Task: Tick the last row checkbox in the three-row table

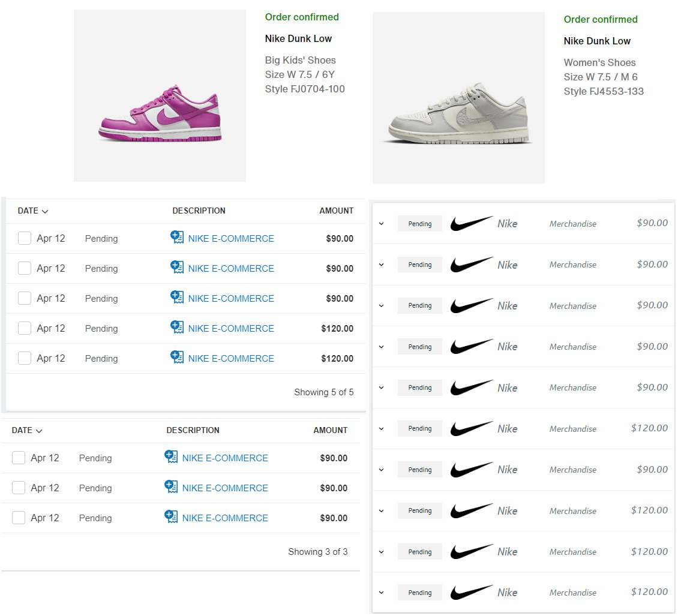Action: click(18, 518)
